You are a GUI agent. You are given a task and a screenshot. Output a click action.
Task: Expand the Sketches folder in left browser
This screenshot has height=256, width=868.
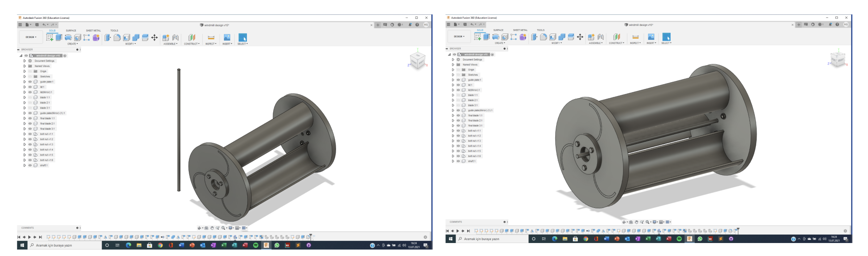coord(25,77)
